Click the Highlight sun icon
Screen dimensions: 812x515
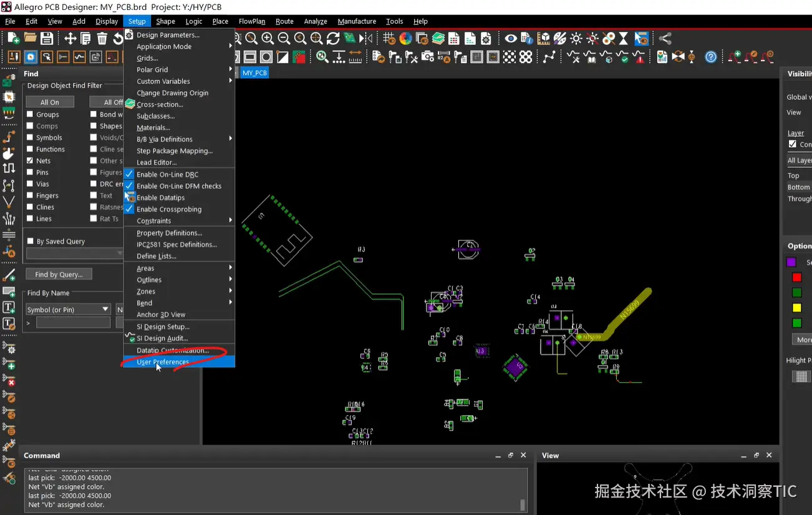coord(576,39)
